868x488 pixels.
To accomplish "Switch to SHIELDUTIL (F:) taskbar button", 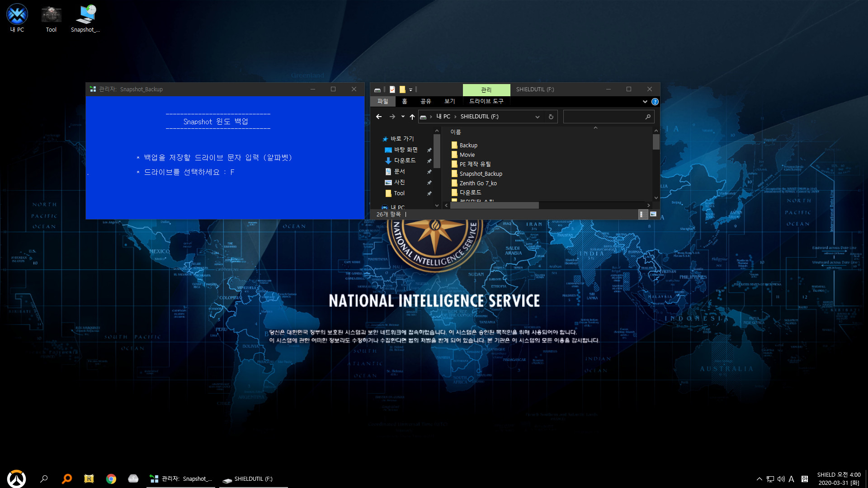I will tap(253, 479).
